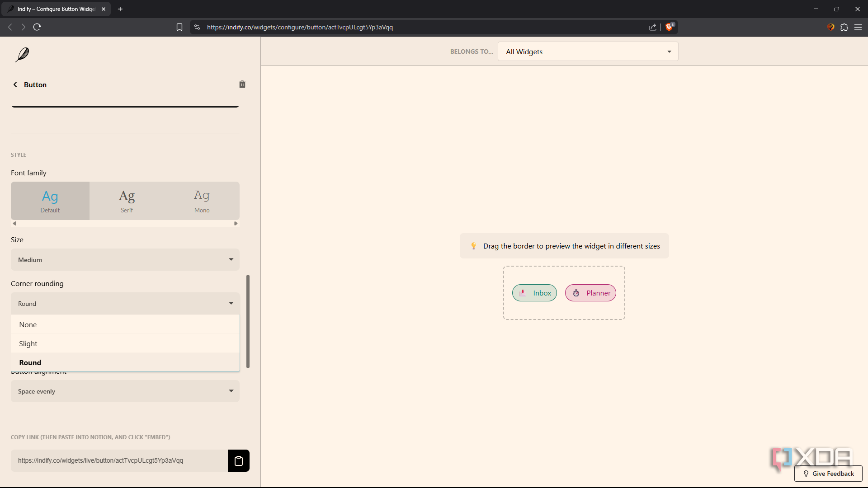Click the widget link URL field
868x488 pixels.
click(x=119, y=461)
